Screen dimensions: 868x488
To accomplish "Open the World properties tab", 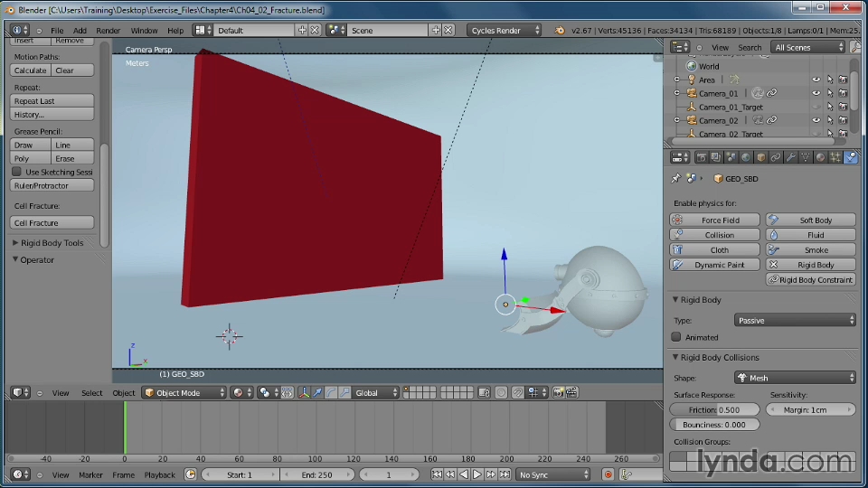I will 746,157.
